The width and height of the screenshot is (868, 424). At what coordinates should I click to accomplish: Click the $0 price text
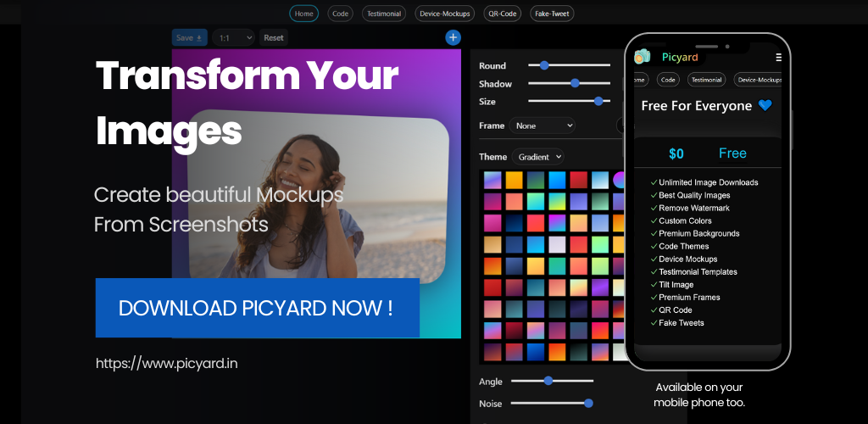(676, 153)
